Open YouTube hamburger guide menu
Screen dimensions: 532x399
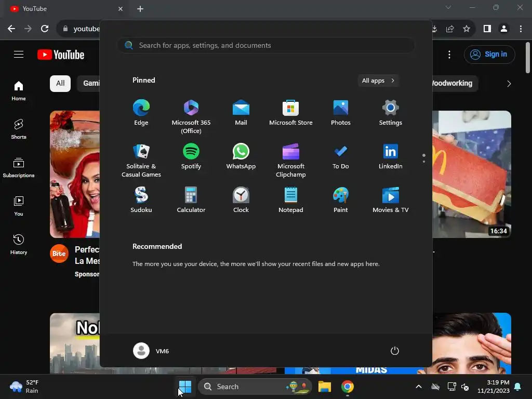[x=19, y=55]
